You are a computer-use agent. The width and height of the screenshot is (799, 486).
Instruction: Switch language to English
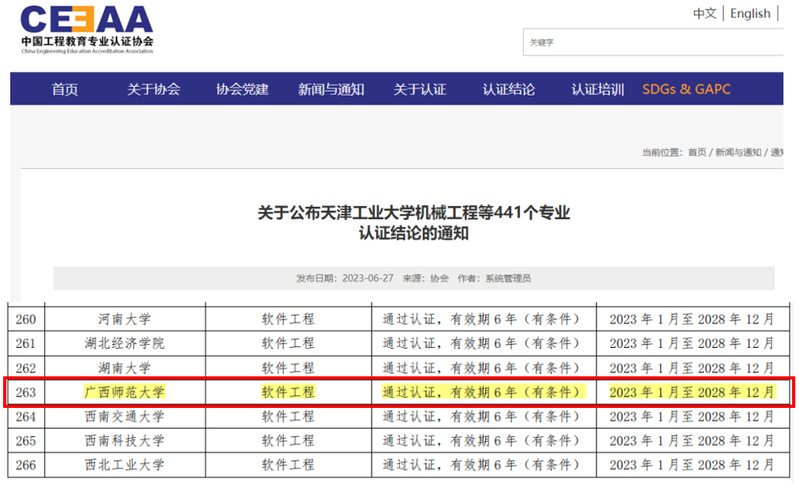[x=750, y=13]
